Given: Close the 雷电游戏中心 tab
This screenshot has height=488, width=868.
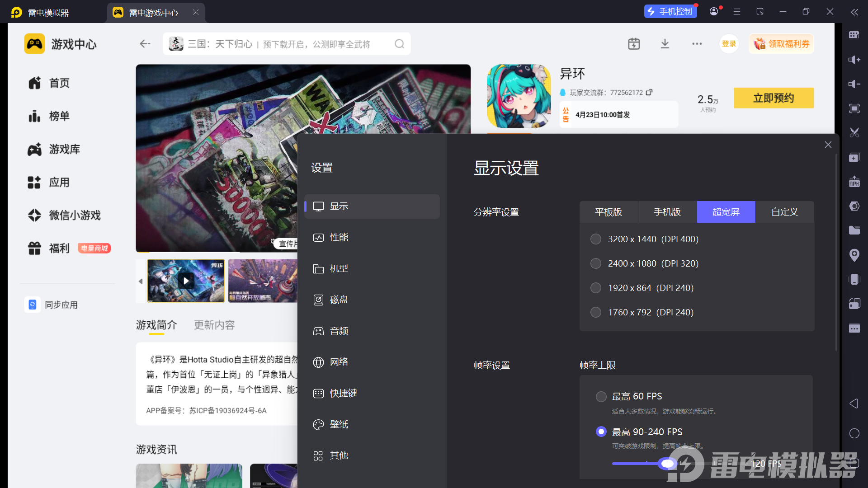Looking at the screenshot, I should [196, 12].
